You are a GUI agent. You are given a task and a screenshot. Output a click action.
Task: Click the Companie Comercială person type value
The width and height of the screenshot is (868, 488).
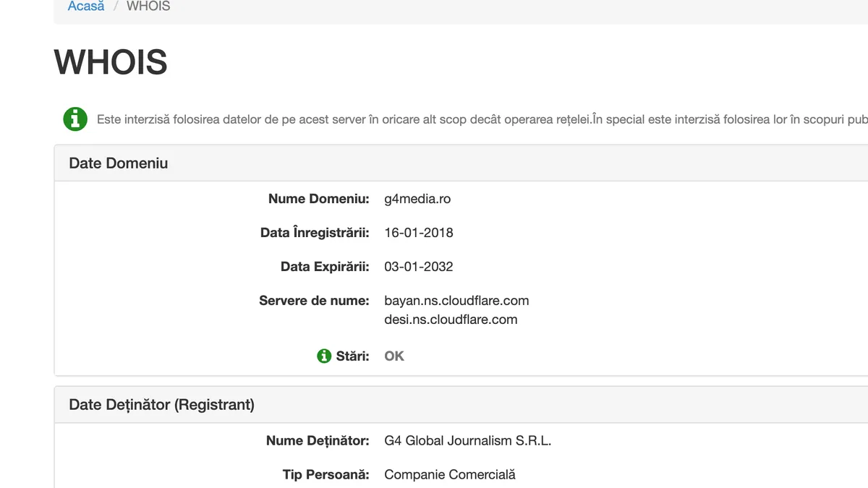tap(450, 475)
